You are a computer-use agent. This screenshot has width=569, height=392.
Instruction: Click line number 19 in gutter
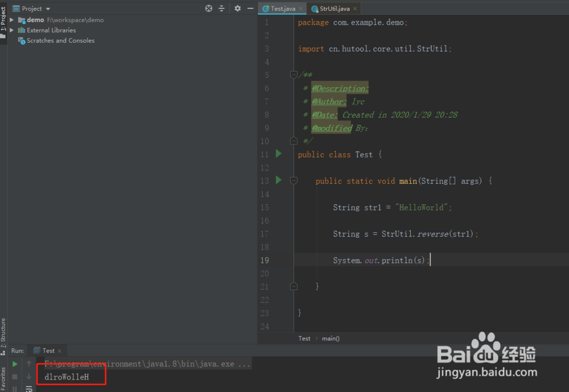[265, 260]
